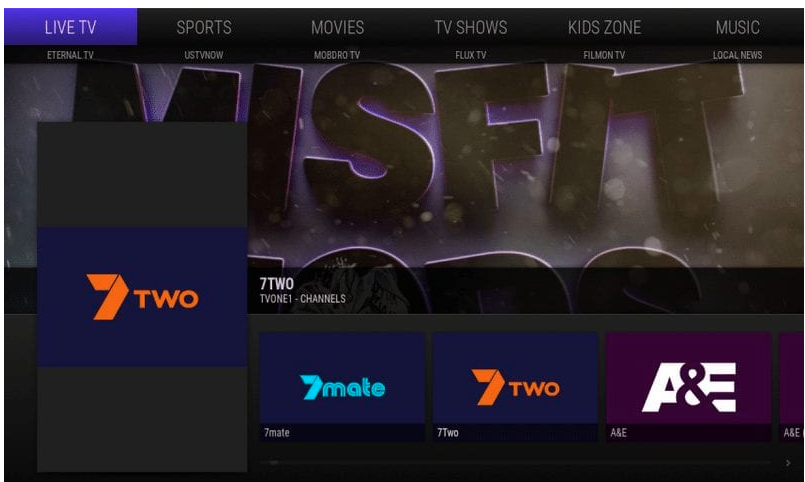The image size is (805, 482).
Task: Open the MUSIC section
Action: pyautogui.click(x=738, y=27)
